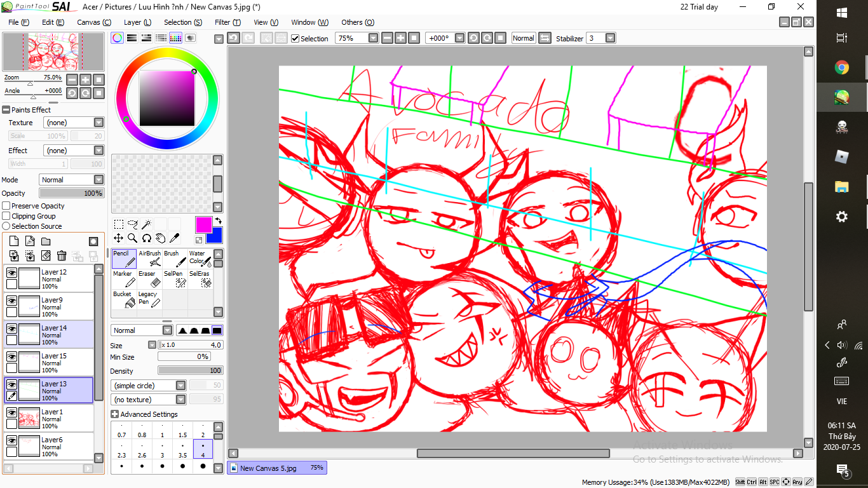Select the Bucket tool

coord(124,299)
